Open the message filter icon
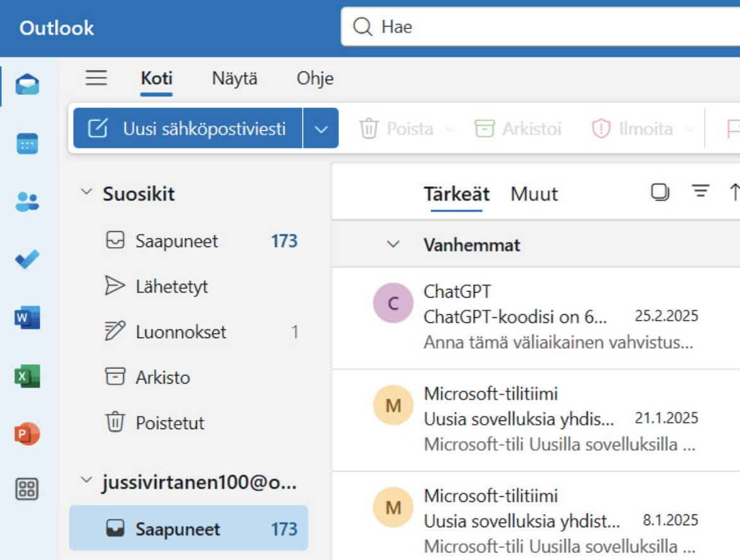The image size is (740, 560). [700, 192]
